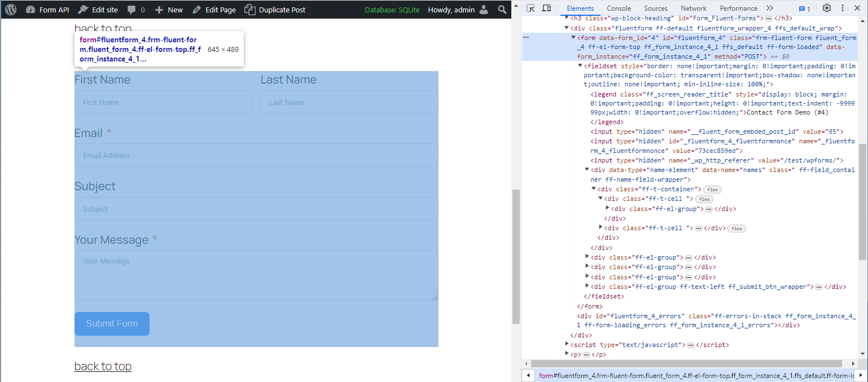Click the flex badge next to ff-t-container

[x=713, y=190]
